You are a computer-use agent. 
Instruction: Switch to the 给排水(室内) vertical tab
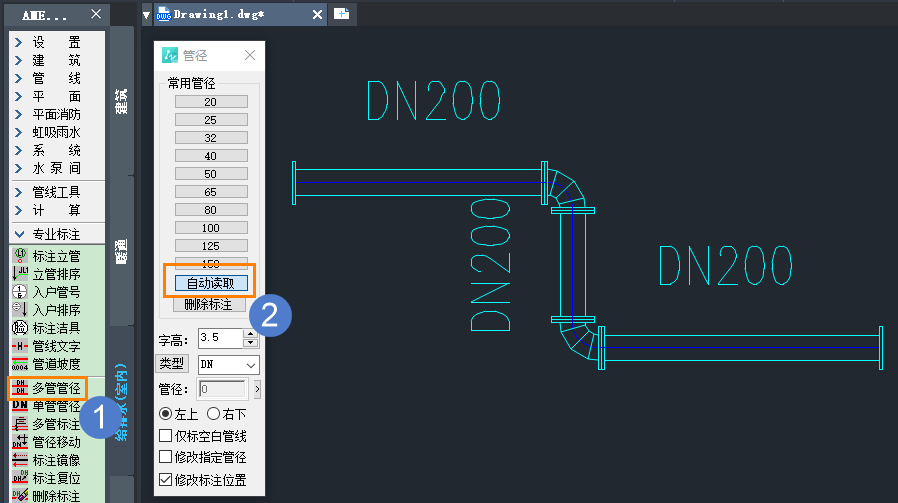pyautogui.click(x=121, y=402)
